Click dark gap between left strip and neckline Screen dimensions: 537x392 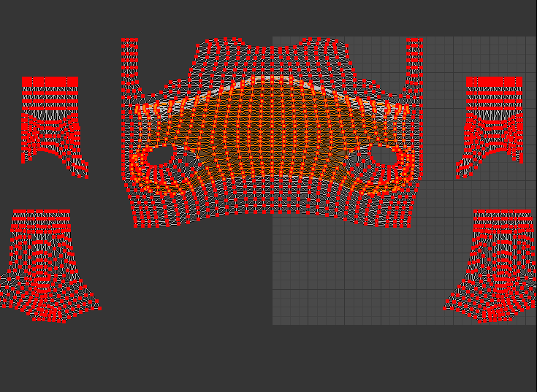tap(164, 62)
